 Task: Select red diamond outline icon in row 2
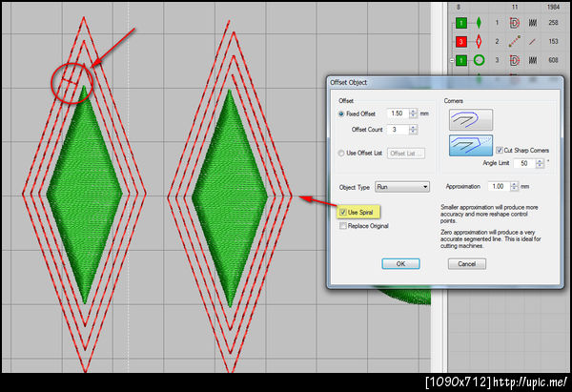click(479, 41)
